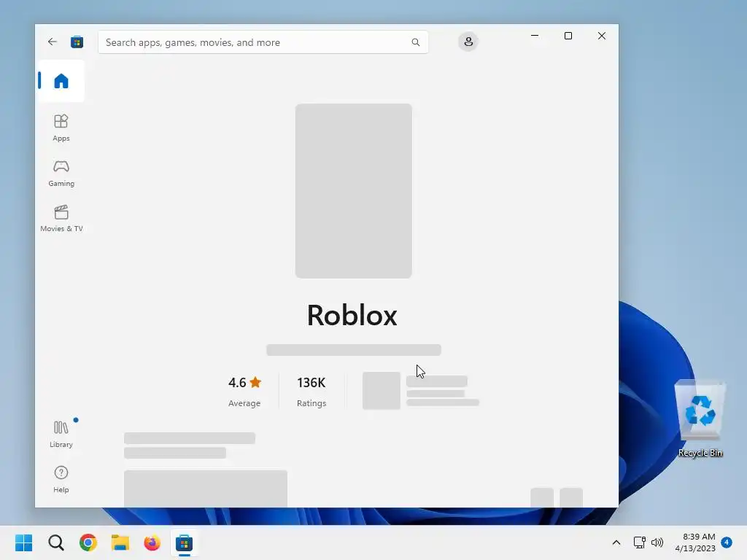The width and height of the screenshot is (747, 560).
Task: Open File Explorer from taskbar
Action: pos(120,542)
